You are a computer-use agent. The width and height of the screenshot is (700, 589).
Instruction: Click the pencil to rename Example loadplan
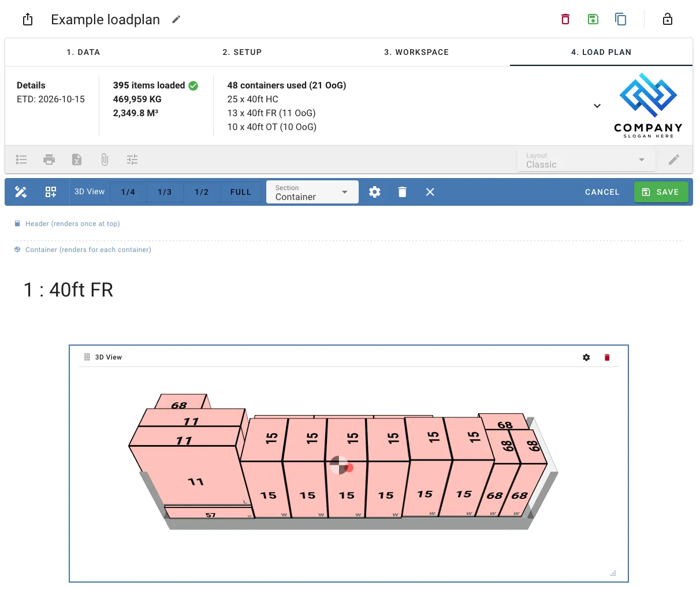176,20
